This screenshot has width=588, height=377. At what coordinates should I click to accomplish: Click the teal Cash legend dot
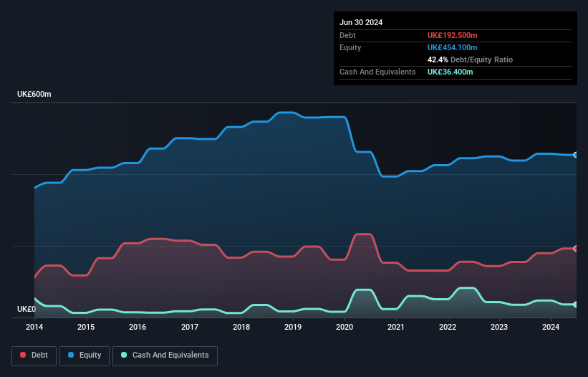point(124,355)
